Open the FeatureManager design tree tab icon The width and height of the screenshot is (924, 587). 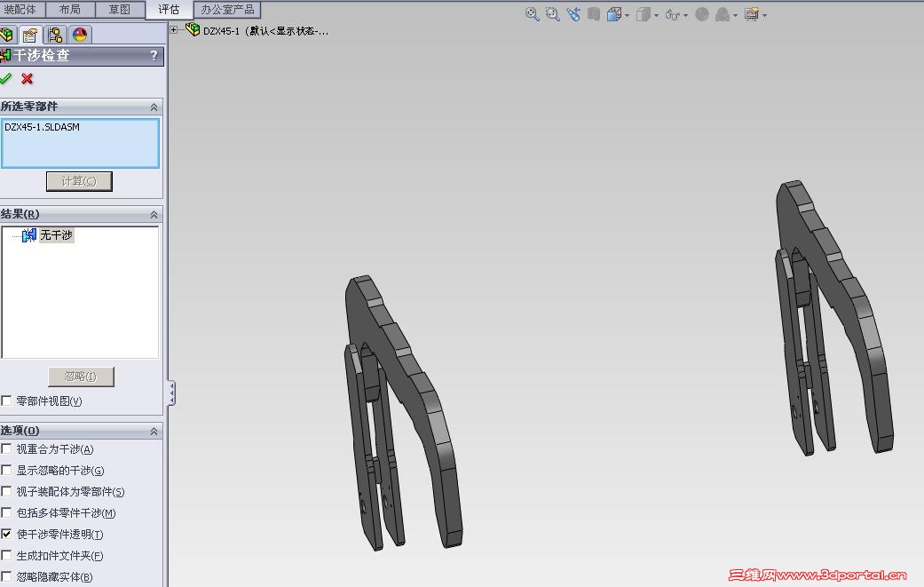(x=7, y=35)
